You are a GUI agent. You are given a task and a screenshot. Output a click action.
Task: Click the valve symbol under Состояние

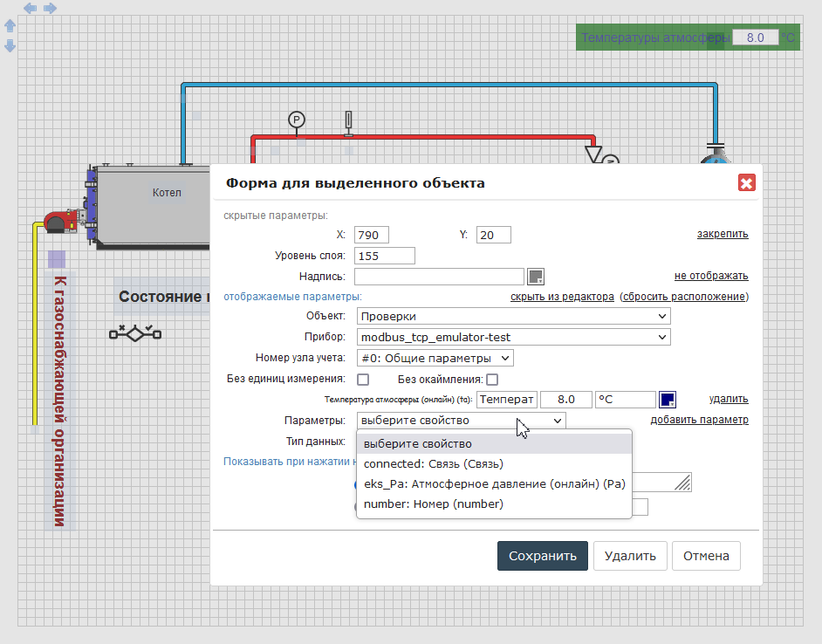[x=134, y=333]
